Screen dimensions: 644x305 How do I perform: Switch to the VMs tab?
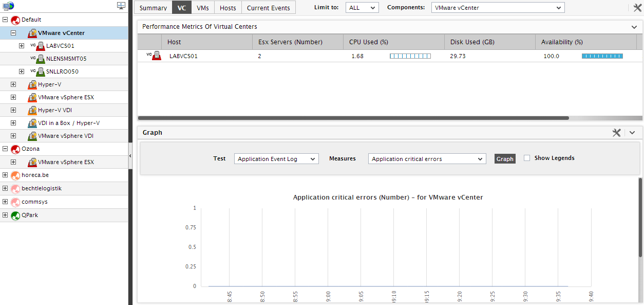[x=203, y=8]
